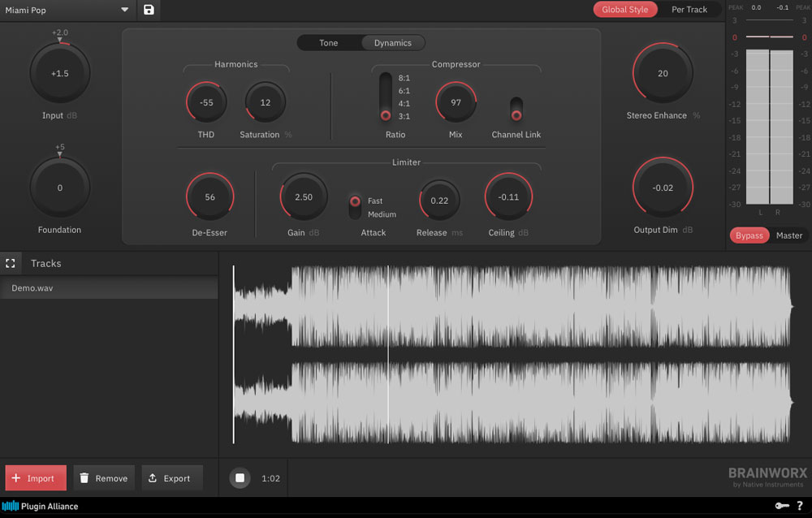812x518 pixels.
Task: Set compressor ratio to 8:1
Action: pyautogui.click(x=404, y=78)
